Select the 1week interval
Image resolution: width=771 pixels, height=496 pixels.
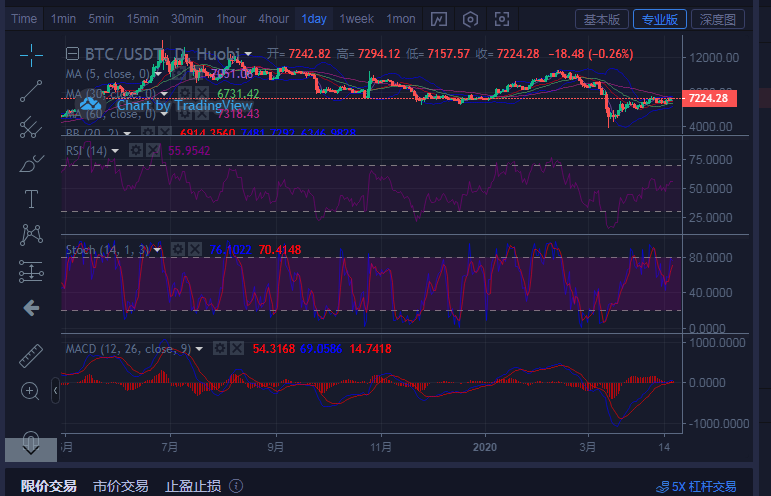pyautogui.click(x=356, y=19)
